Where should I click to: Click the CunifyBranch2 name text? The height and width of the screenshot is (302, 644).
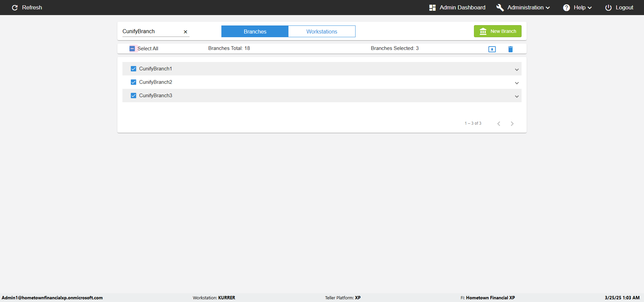point(156,82)
